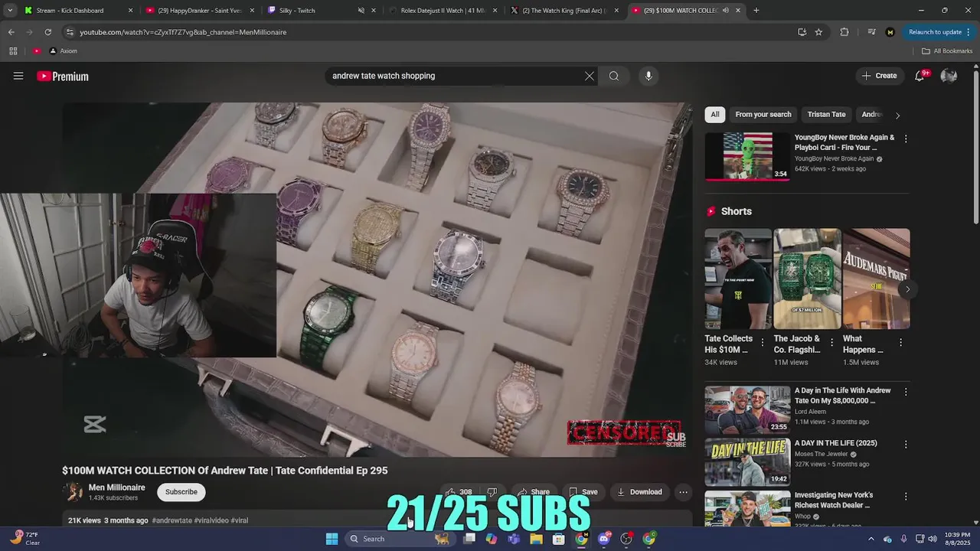This screenshot has width=980, height=551.
Task: Run the search with the magnifier icon
Action: (614, 76)
